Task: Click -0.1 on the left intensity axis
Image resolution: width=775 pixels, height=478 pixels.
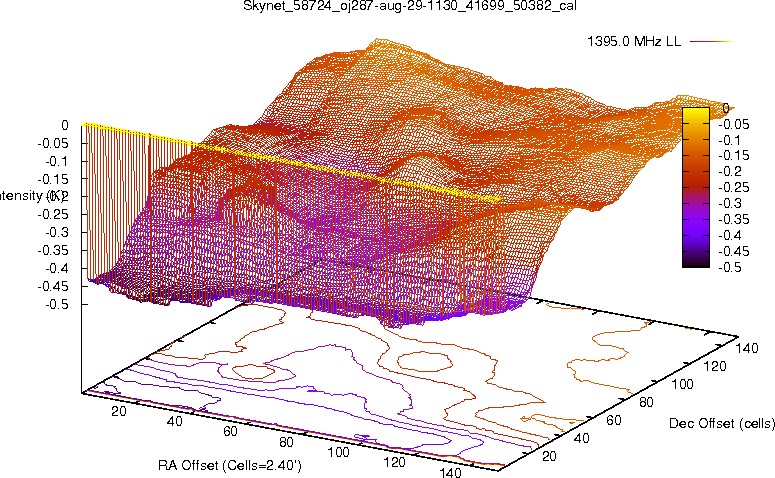Action: pos(56,161)
